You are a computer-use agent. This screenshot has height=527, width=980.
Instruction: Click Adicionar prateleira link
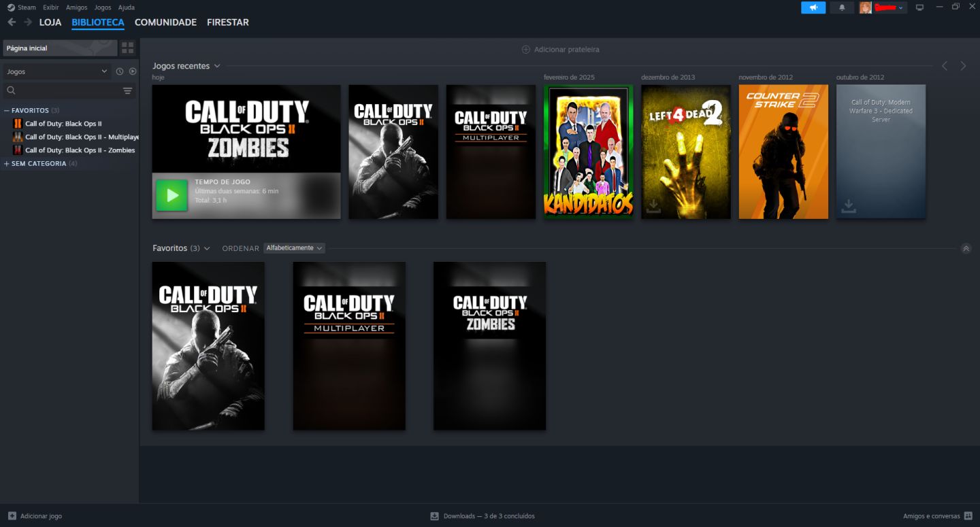tap(560, 50)
